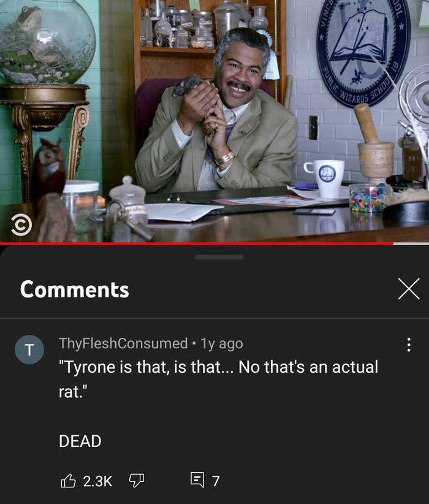Tap the gray drag handle of the panel

219,257
